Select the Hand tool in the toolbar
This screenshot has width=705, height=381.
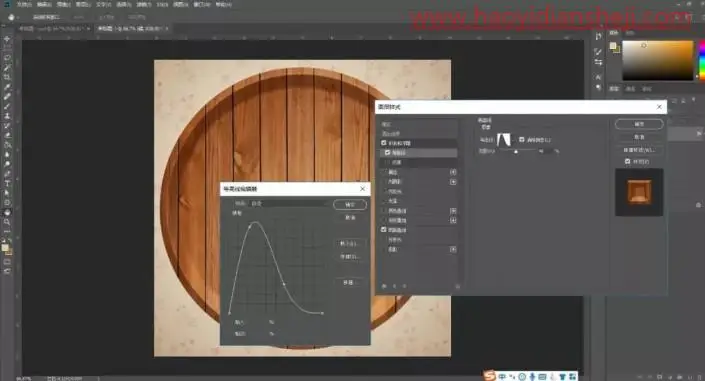click(x=7, y=212)
